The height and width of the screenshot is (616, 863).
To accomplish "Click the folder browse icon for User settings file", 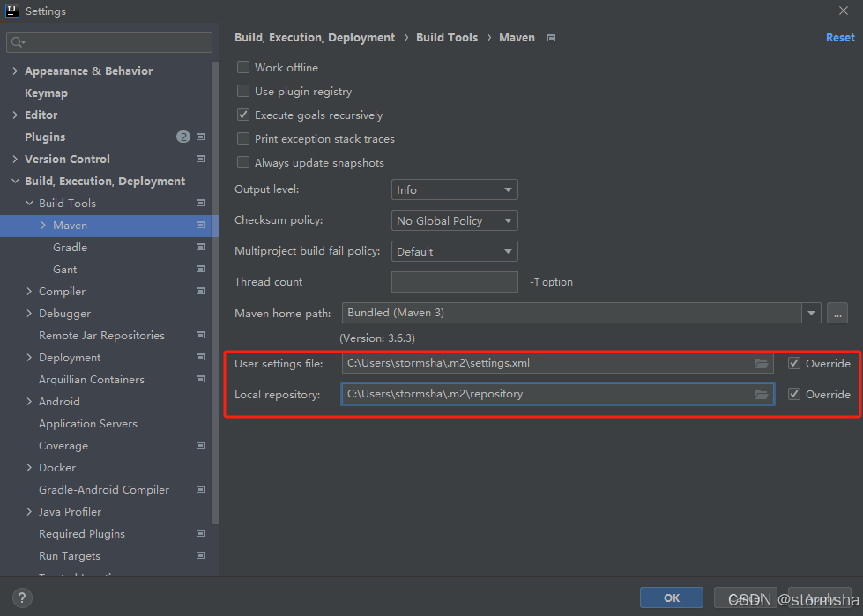I will 761,364.
